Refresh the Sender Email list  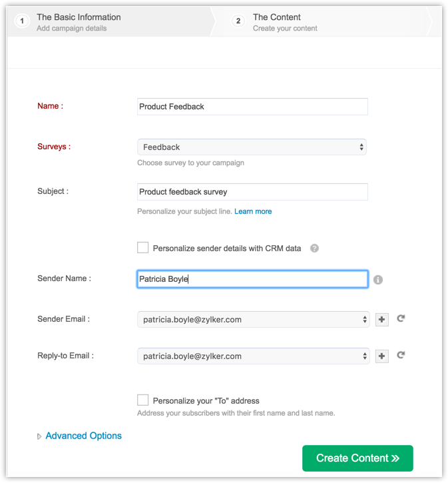tap(401, 319)
